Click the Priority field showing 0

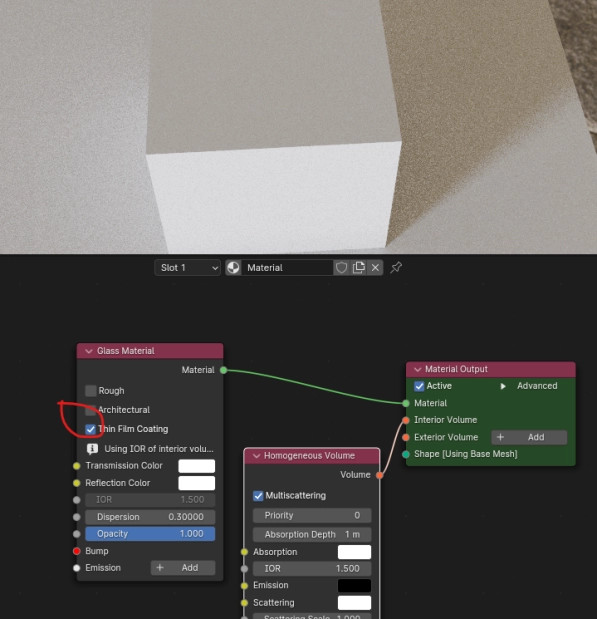pyautogui.click(x=312, y=516)
